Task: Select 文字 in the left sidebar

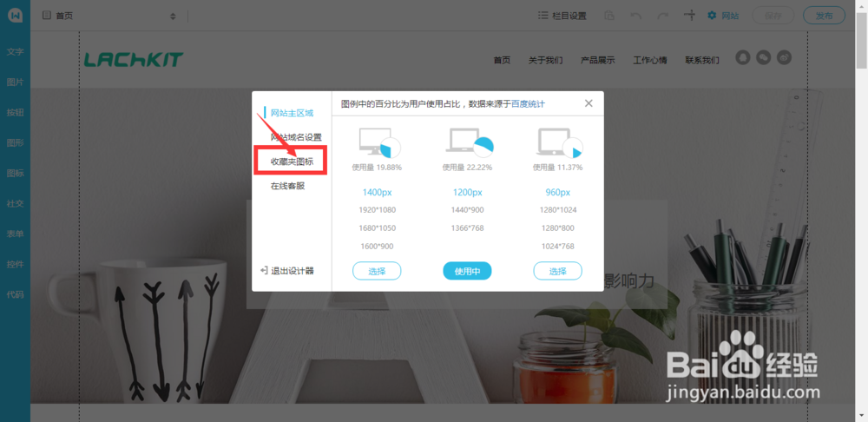Action: (15, 51)
